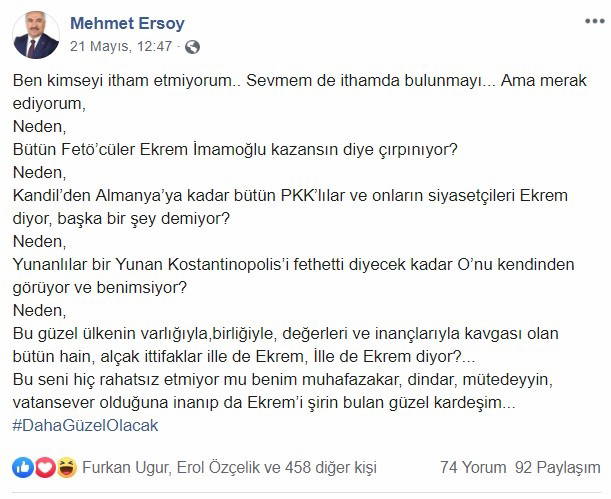
Task: Click the line starting 'Bu seni hiç rahatsız etmiyor'
Action: (290, 379)
